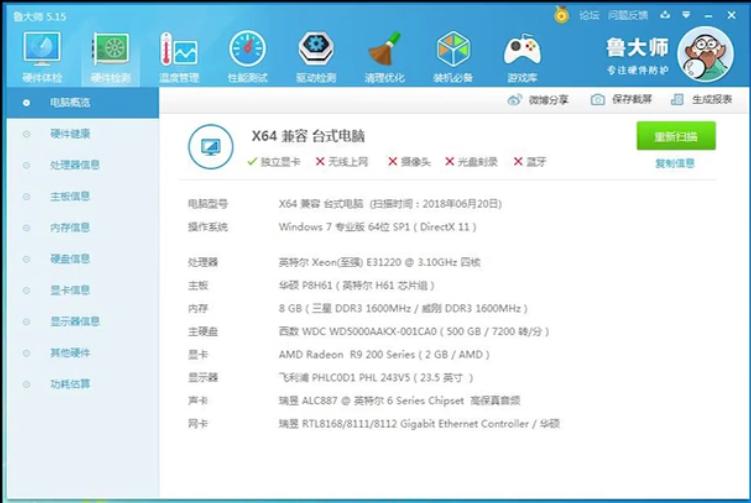The width and height of the screenshot is (751, 503).
Task: Click the monitor icon beside the X64 兼容 台式电脑 heading
Action: [x=211, y=147]
